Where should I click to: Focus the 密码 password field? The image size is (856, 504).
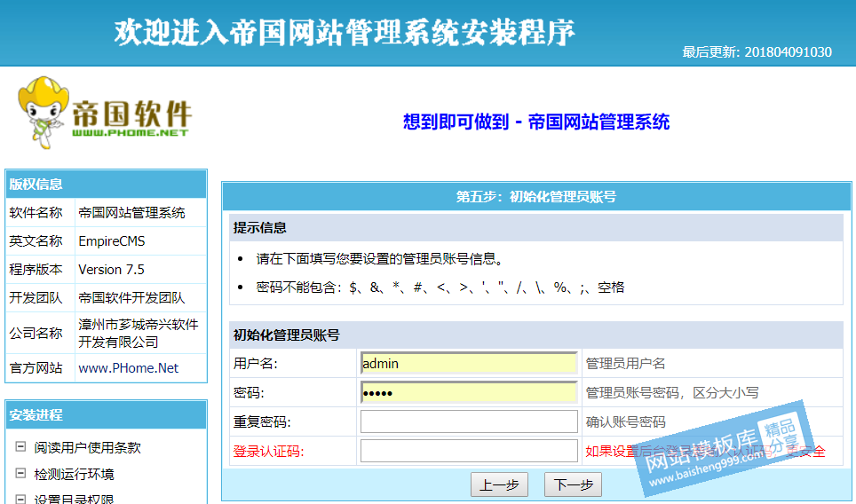pyautogui.click(x=469, y=393)
